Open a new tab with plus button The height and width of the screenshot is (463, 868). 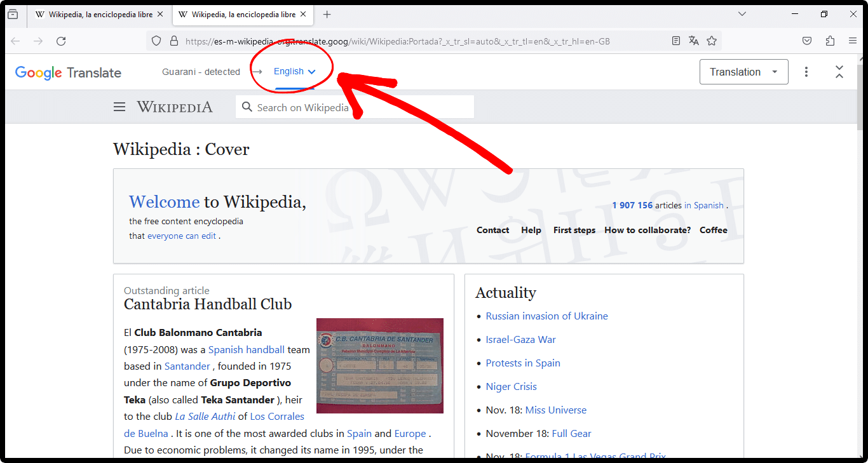pyautogui.click(x=327, y=15)
